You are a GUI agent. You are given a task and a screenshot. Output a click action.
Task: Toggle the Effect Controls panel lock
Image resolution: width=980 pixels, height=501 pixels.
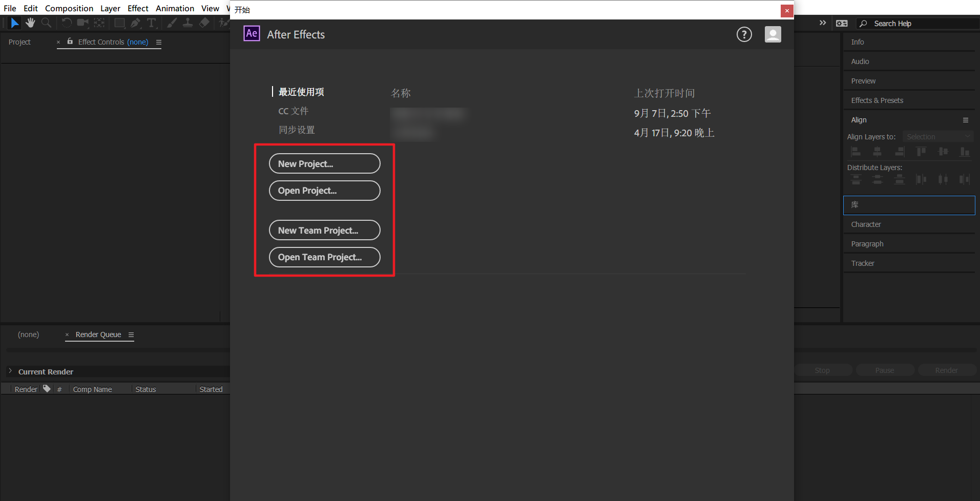click(x=70, y=41)
